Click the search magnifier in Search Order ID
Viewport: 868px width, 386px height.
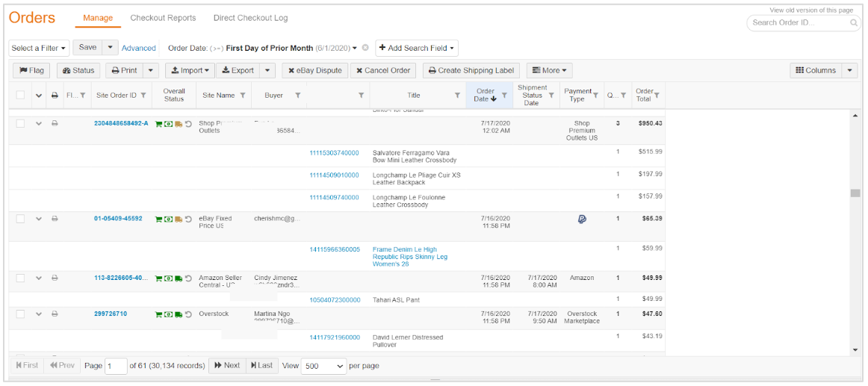pyautogui.click(x=854, y=23)
